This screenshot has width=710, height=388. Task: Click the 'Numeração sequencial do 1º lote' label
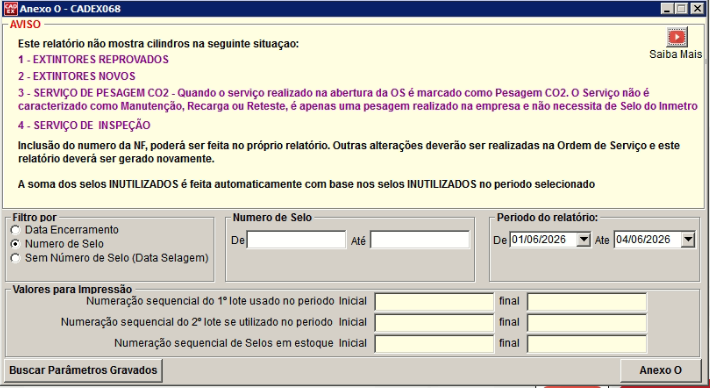(x=210, y=302)
